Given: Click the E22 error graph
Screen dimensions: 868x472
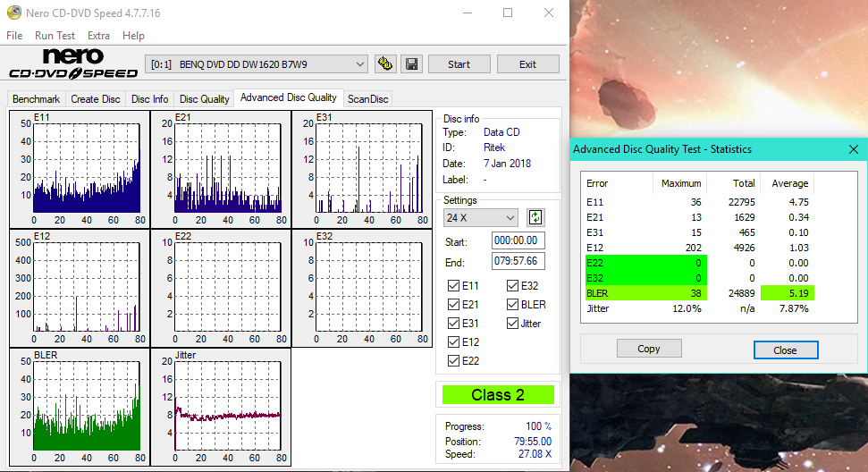Looking at the screenshot, I should click(x=221, y=288).
